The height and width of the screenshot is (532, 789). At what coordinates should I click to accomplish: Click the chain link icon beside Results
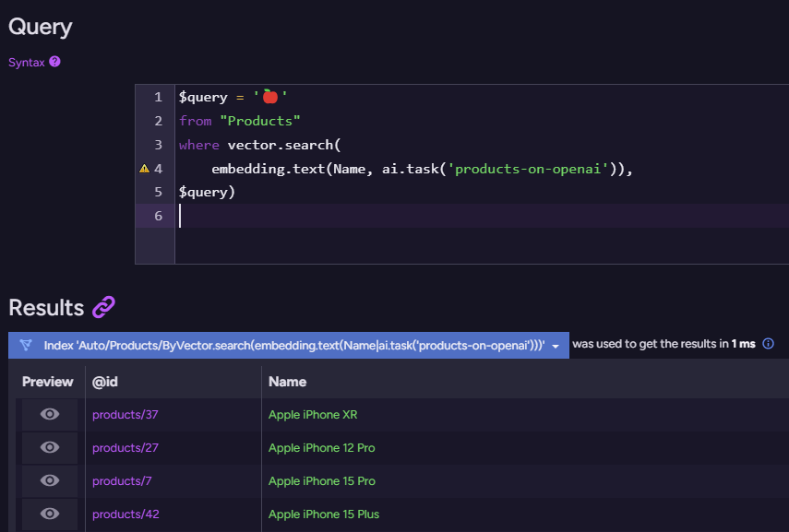104,307
